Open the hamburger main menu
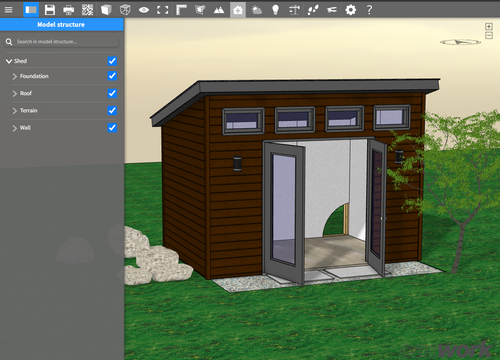Screen dimensions: 500x360 click(x=9, y=10)
